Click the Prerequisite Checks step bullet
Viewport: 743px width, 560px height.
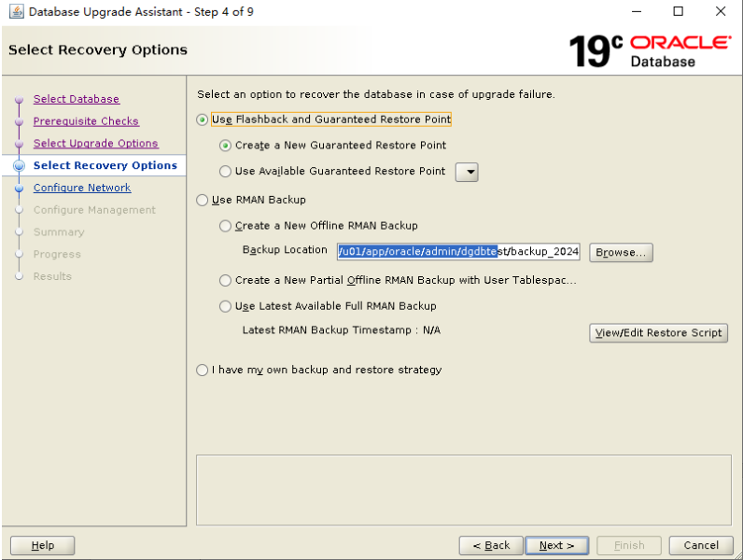[x=19, y=121]
